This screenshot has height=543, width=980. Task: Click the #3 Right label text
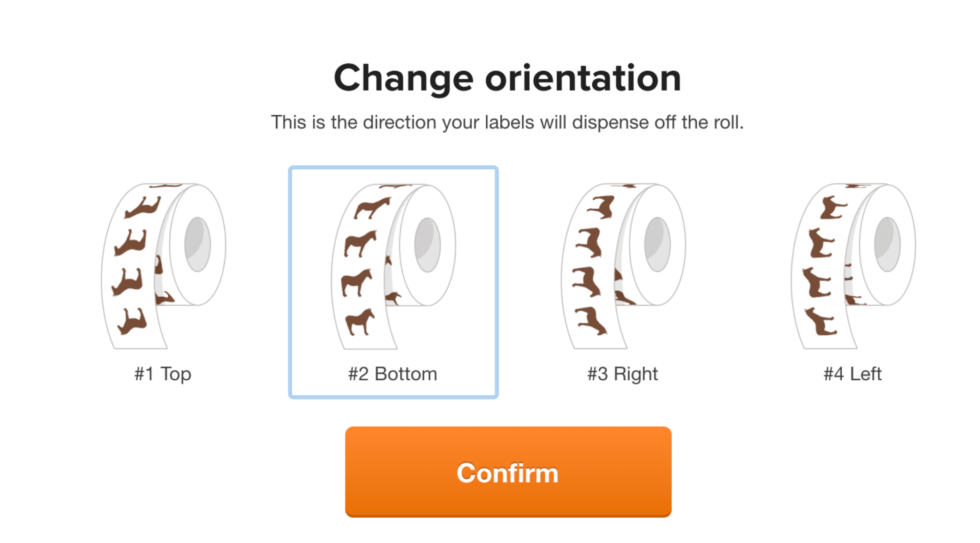[622, 374]
